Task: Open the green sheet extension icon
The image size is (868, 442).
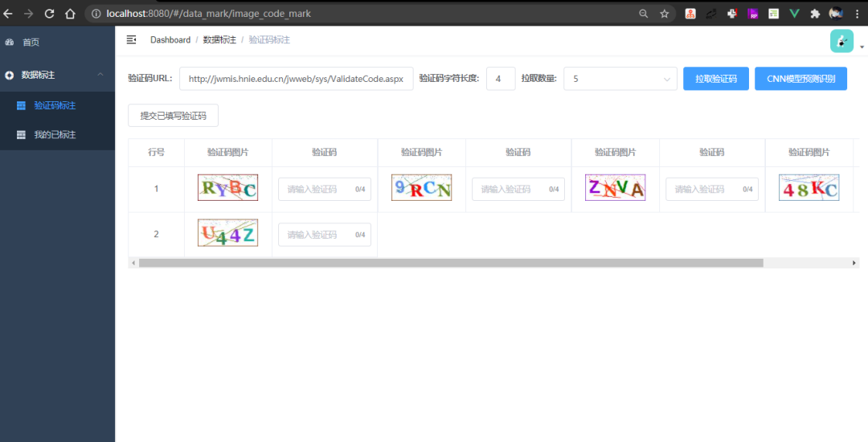Action: pos(773,14)
